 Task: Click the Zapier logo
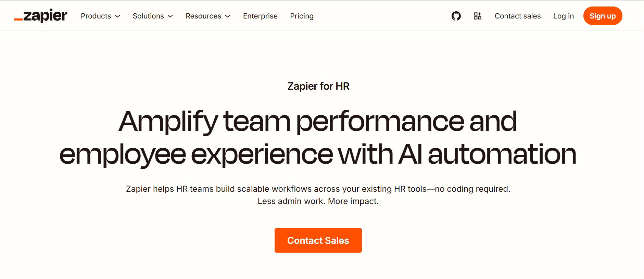40,16
